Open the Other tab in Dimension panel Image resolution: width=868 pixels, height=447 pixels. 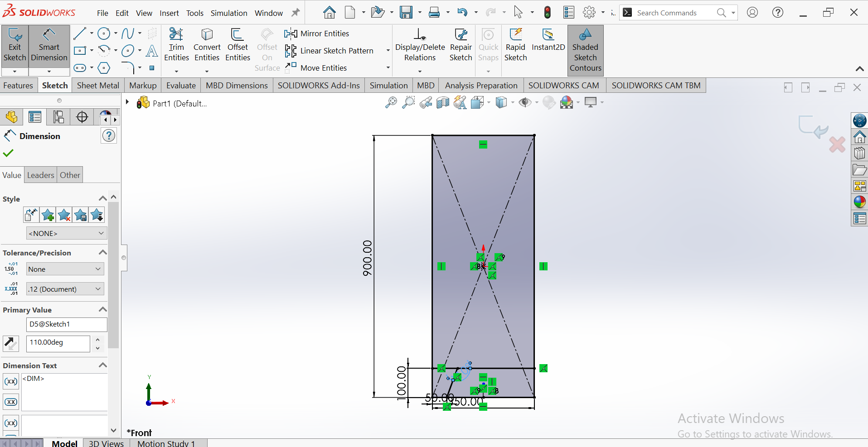[x=70, y=175]
